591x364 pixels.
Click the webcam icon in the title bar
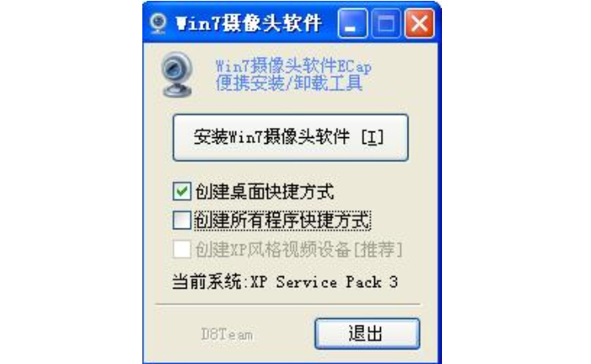click(158, 23)
